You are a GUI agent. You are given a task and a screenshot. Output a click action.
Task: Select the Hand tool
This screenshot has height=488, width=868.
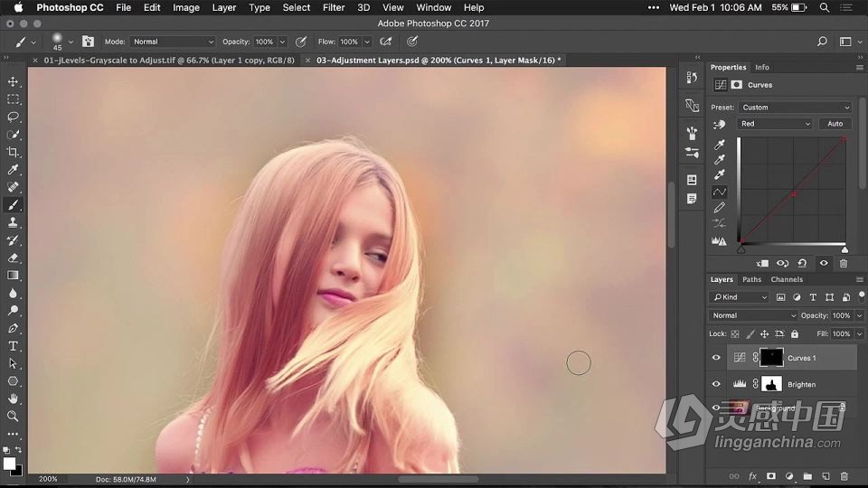[13, 399]
